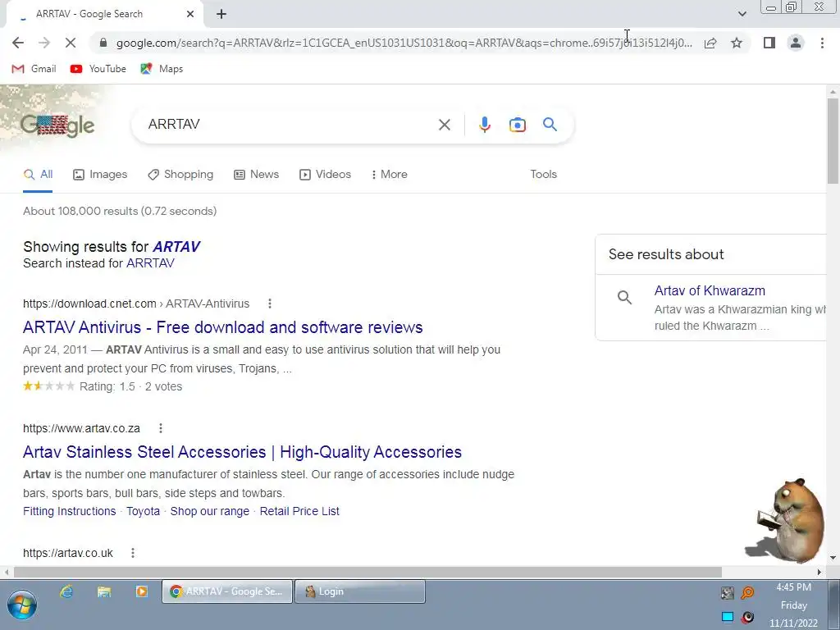Share this page icon in address bar
Screen dimensions: 840x630
[710, 43]
